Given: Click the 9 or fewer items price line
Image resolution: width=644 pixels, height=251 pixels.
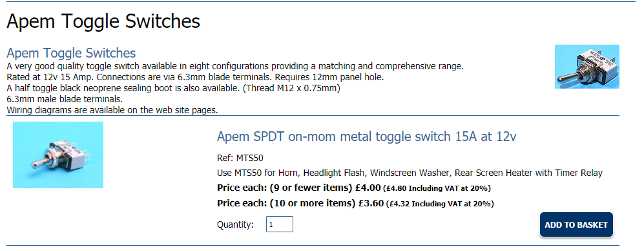Looking at the screenshot, I should (353, 188).
